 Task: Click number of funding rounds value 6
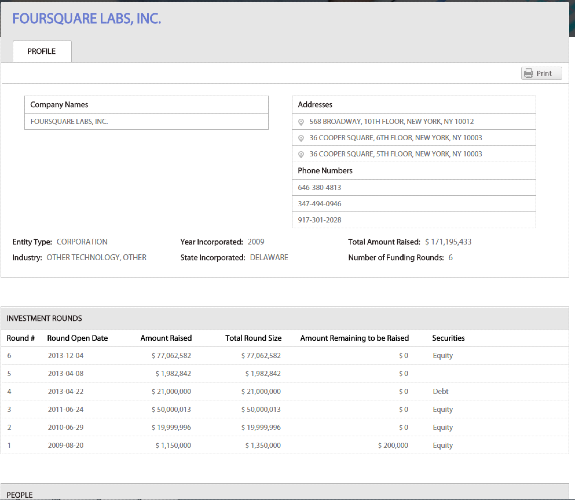click(x=451, y=257)
